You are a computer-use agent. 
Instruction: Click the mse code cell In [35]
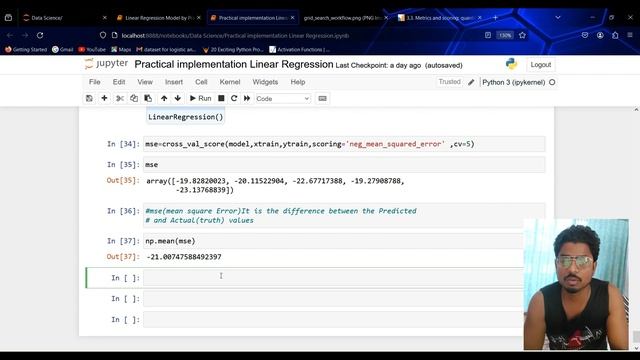(344, 164)
